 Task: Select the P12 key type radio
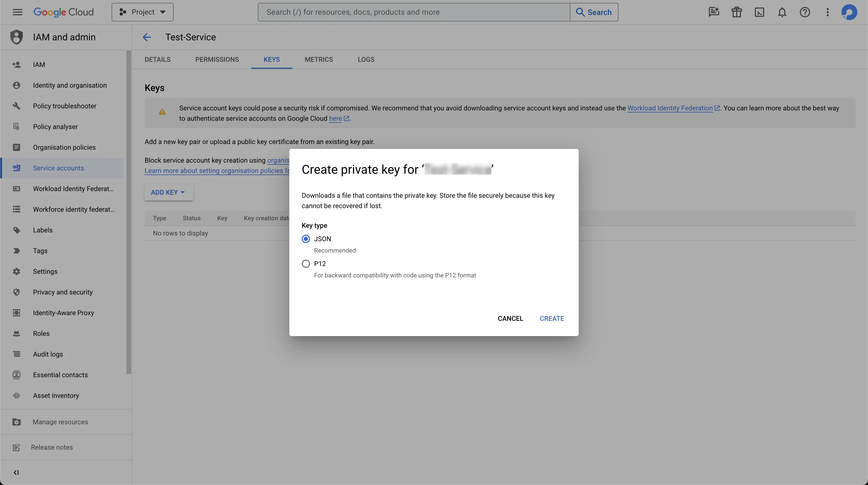pyautogui.click(x=306, y=263)
